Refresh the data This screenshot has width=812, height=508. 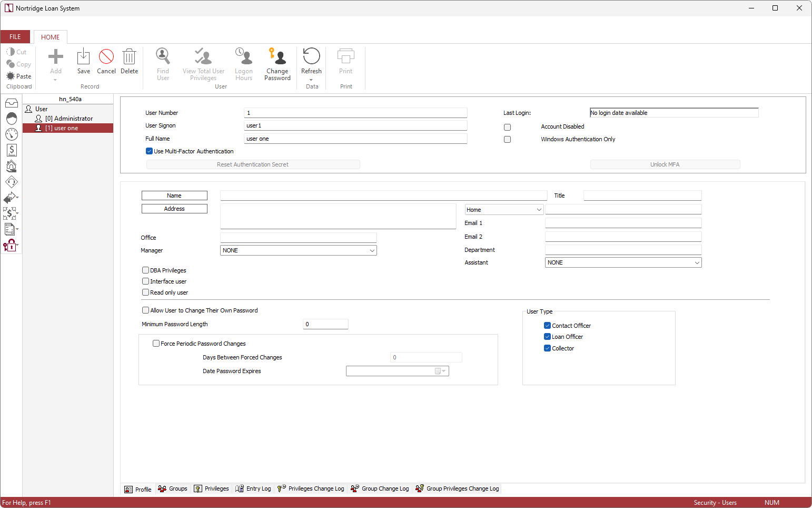pyautogui.click(x=311, y=61)
